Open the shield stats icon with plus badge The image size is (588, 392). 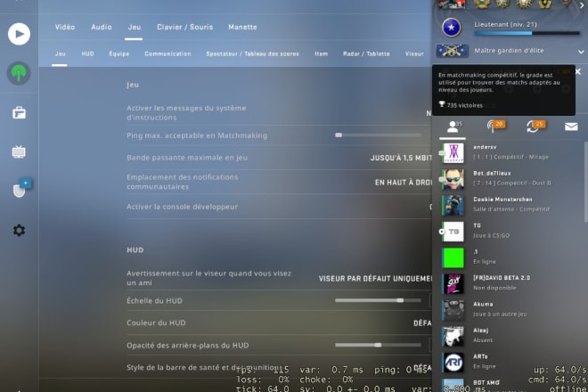[21, 188]
